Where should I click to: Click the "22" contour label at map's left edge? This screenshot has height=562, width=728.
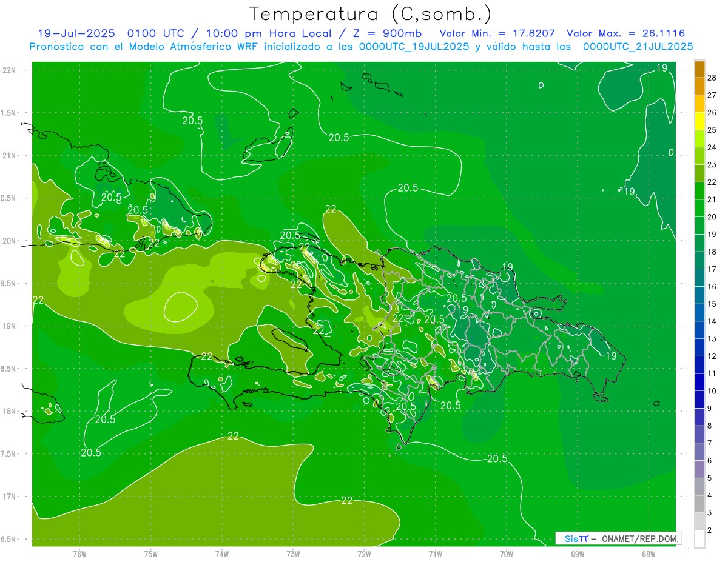coord(38,300)
